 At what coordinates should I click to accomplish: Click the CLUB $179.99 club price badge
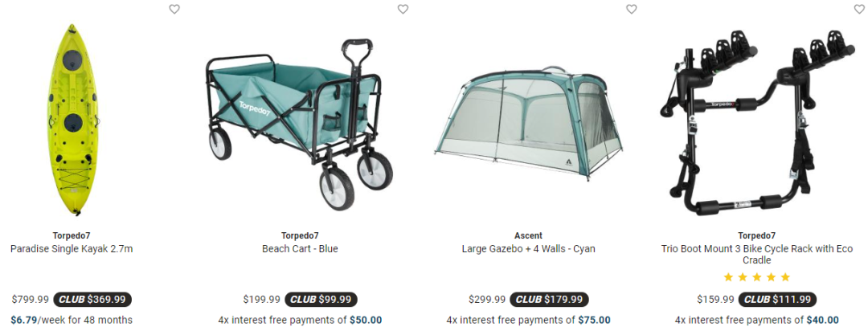coord(549,300)
